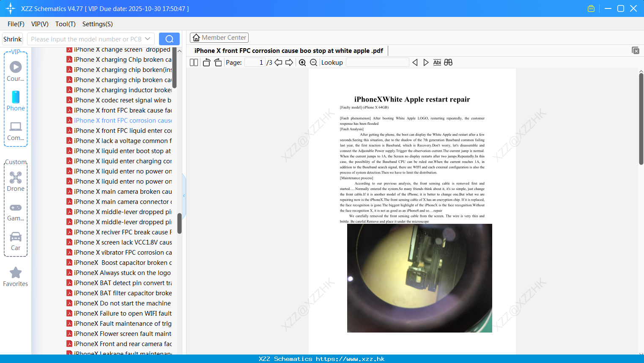Open 'iPhone X charging inductor' file

click(x=119, y=90)
